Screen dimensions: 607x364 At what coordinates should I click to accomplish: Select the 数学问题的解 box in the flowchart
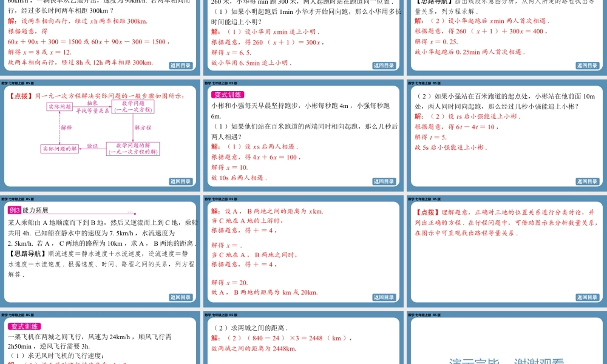click(x=134, y=149)
